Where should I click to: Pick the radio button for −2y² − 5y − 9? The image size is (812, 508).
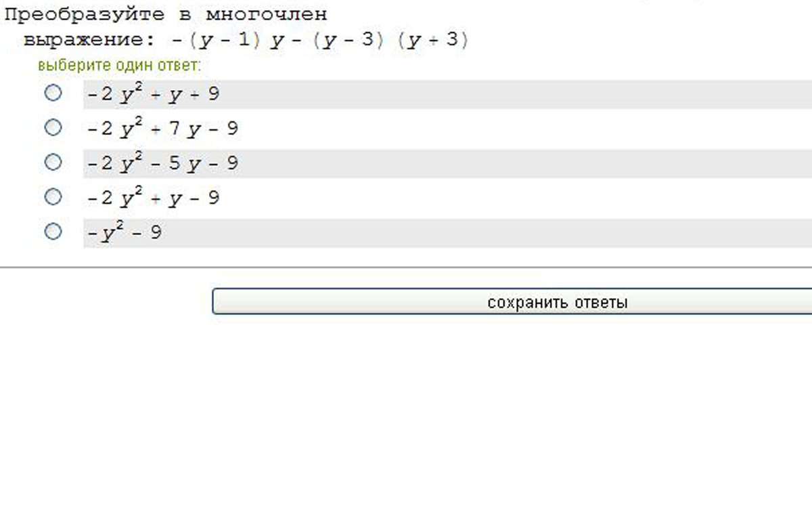pyautogui.click(x=53, y=163)
